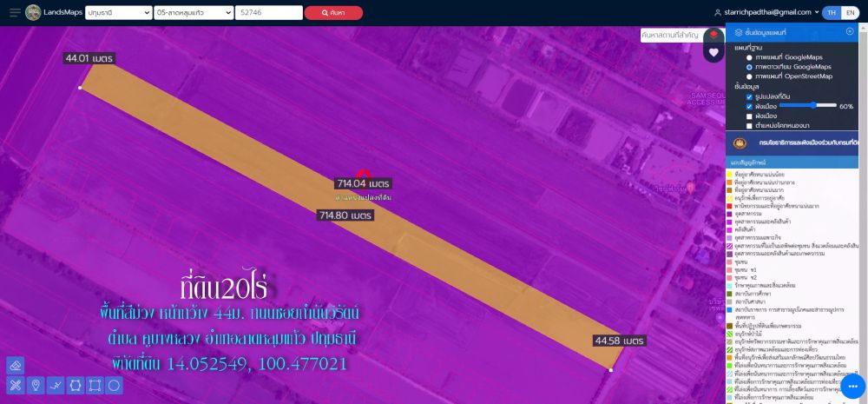Select the polyline measurement tool
Image resolution: width=868 pixels, height=404 pixels.
pyautogui.click(x=56, y=385)
